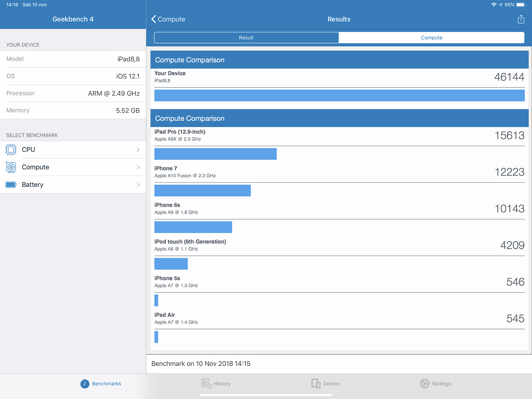532x399 pixels.
Task: Tap the share icon in the Results header
Action: (521, 19)
